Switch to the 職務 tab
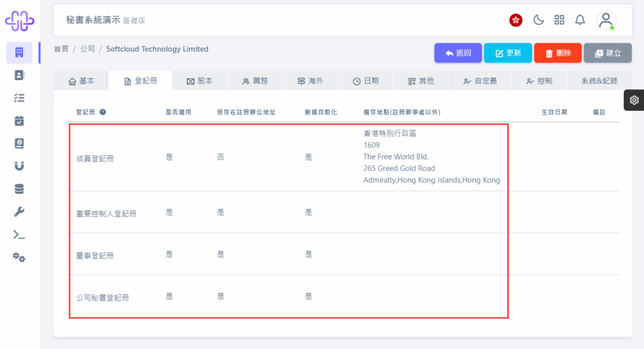The image size is (644, 349). tap(255, 81)
